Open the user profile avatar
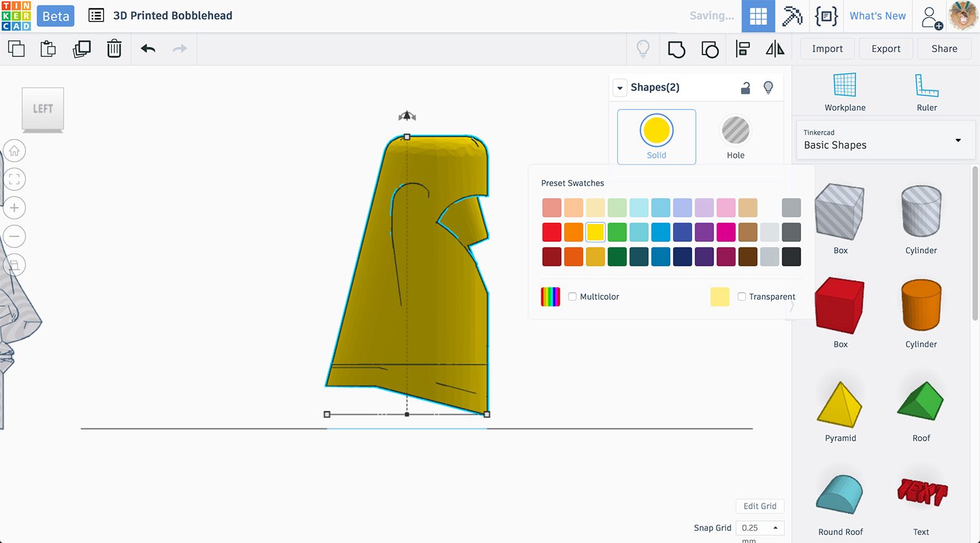 point(963,16)
